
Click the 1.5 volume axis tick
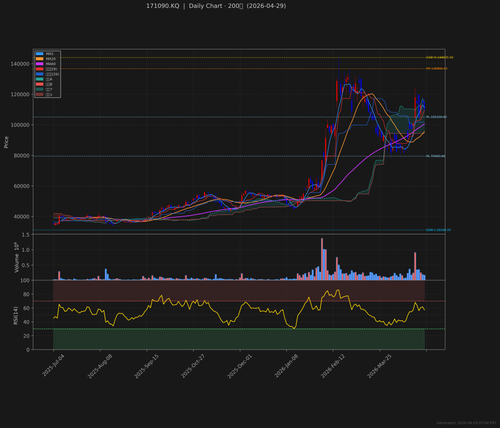(25, 235)
